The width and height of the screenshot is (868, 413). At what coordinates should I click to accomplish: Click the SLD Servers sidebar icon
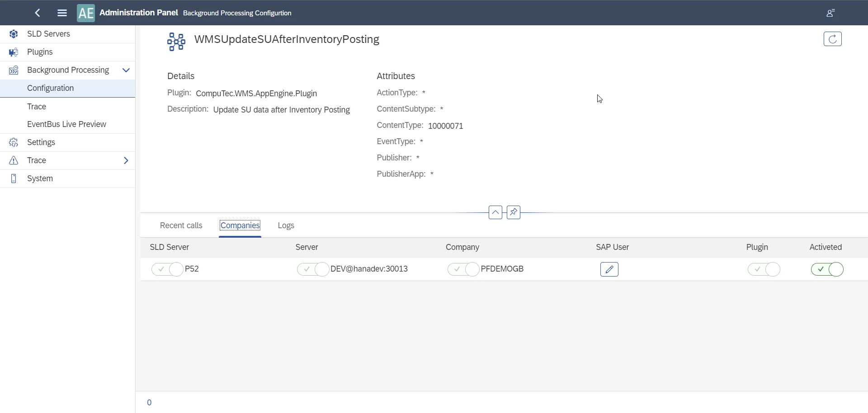click(x=14, y=34)
